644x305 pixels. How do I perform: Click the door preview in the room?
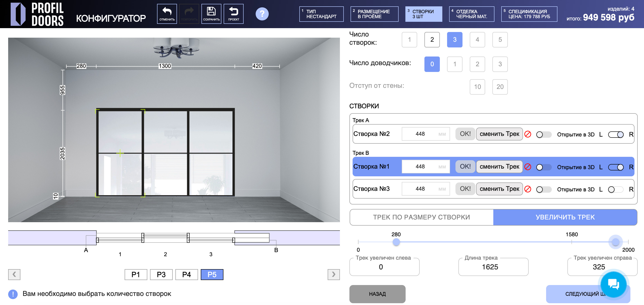tap(165, 152)
